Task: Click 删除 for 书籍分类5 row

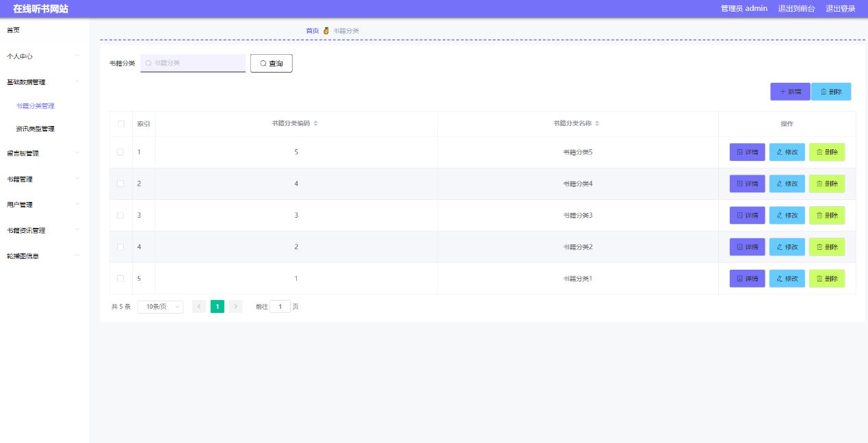Action: pos(827,152)
